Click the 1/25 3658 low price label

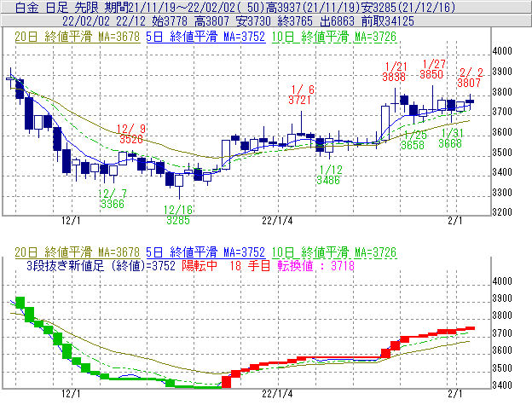pyautogui.click(x=413, y=140)
